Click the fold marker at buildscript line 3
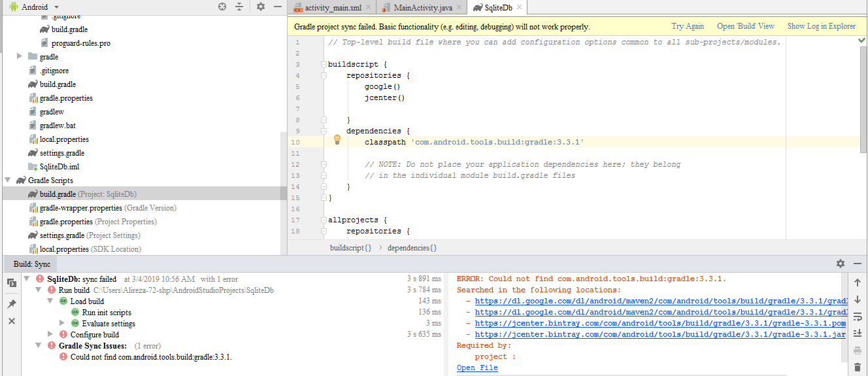Image resolution: width=868 pixels, height=376 pixels. [x=323, y=64]
